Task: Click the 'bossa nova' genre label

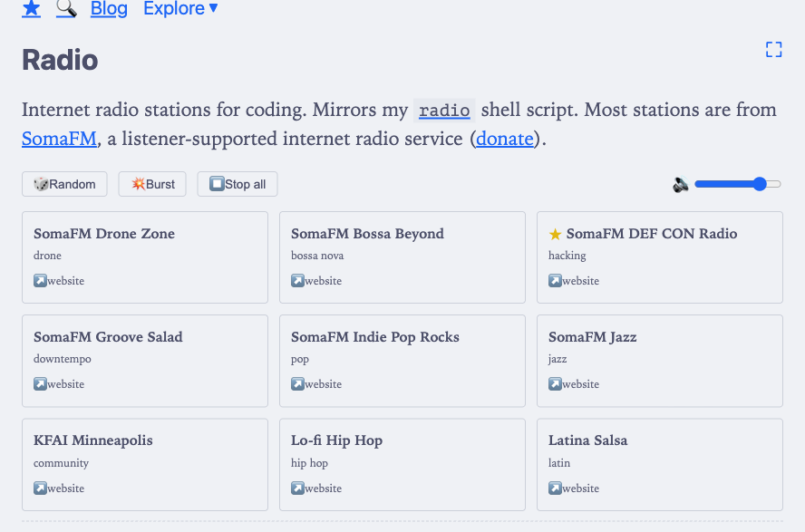Action: pos(317,256)
